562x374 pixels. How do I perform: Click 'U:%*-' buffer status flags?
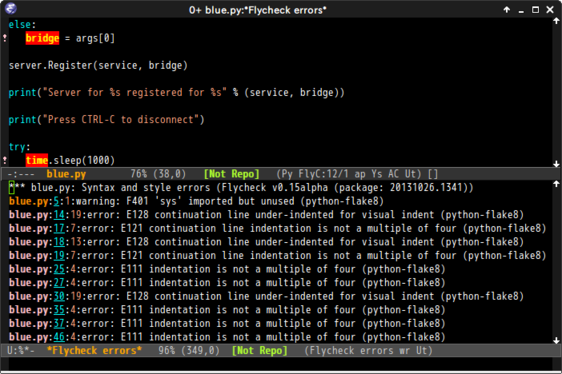pyautogui.click(x=21, y=350)
